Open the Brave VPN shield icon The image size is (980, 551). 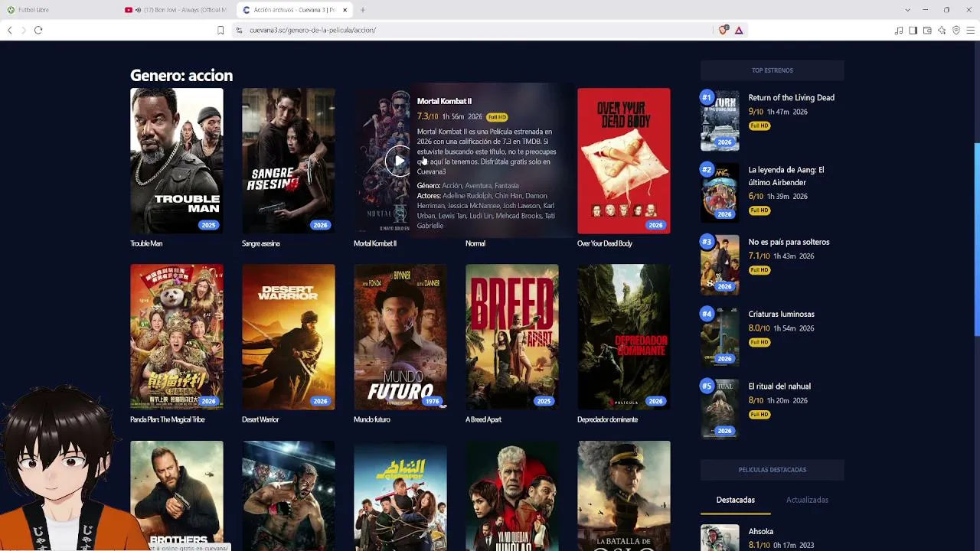956,30
